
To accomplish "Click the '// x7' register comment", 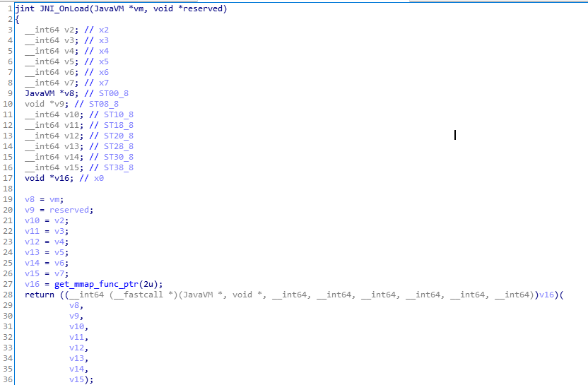I will (x=96, y=83).
